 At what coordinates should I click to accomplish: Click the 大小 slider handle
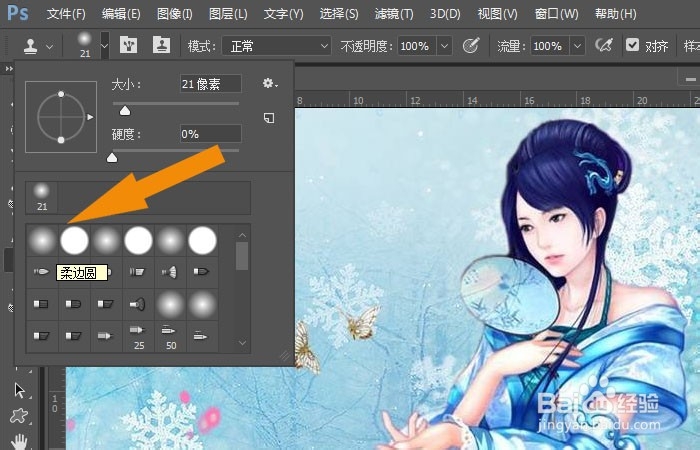coord(125,111)
